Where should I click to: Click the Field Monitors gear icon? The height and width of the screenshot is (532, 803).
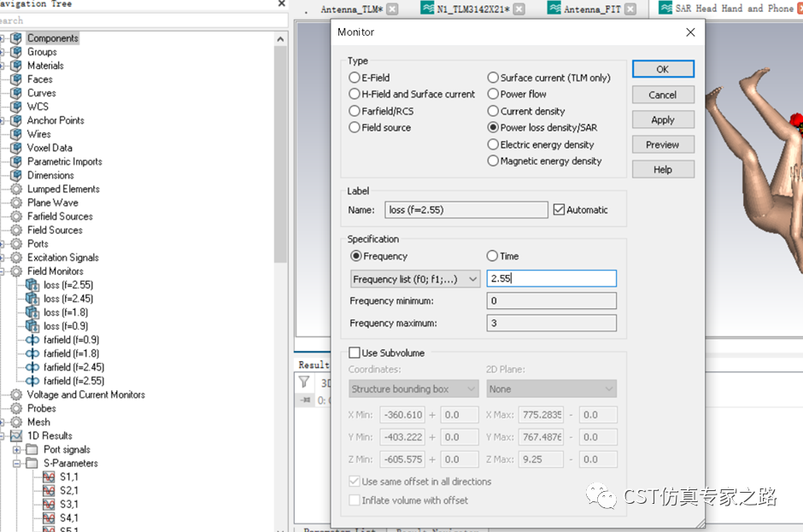click(x=16, y=272)
